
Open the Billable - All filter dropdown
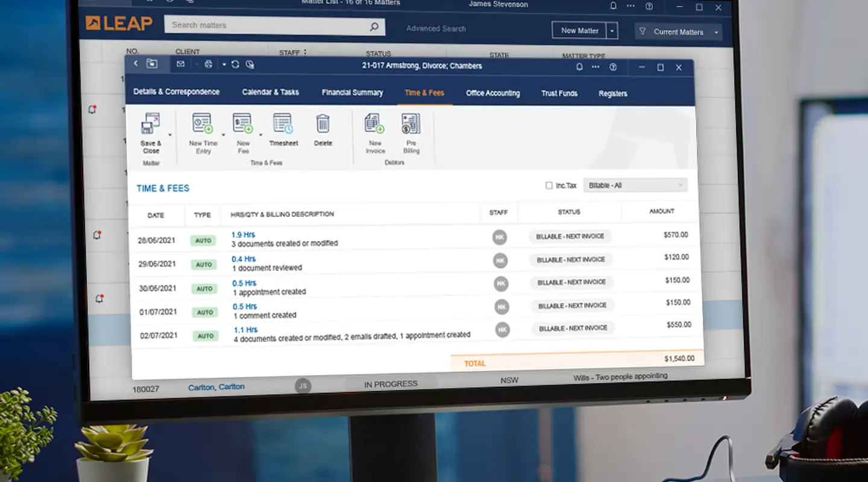635,186
